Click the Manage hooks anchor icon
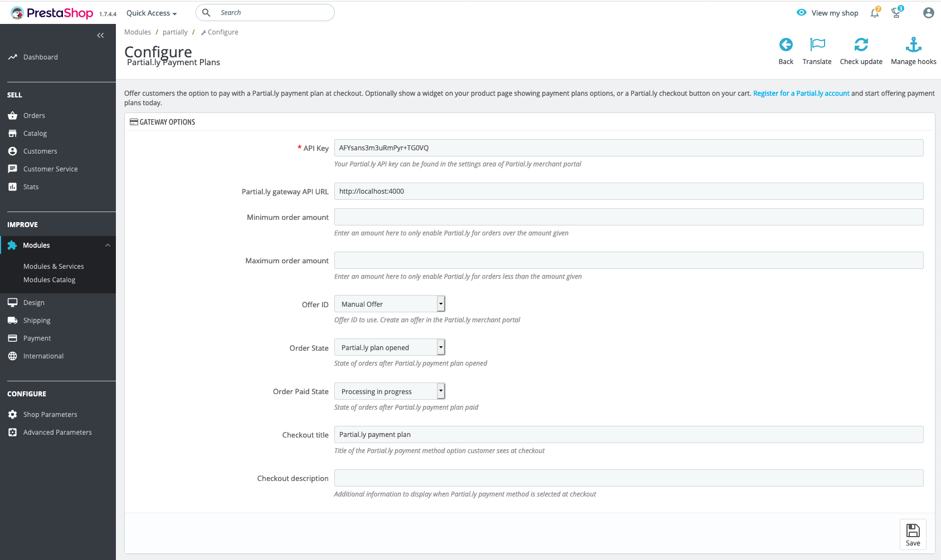Screen dimensions: 941x560 click(914, 45)
